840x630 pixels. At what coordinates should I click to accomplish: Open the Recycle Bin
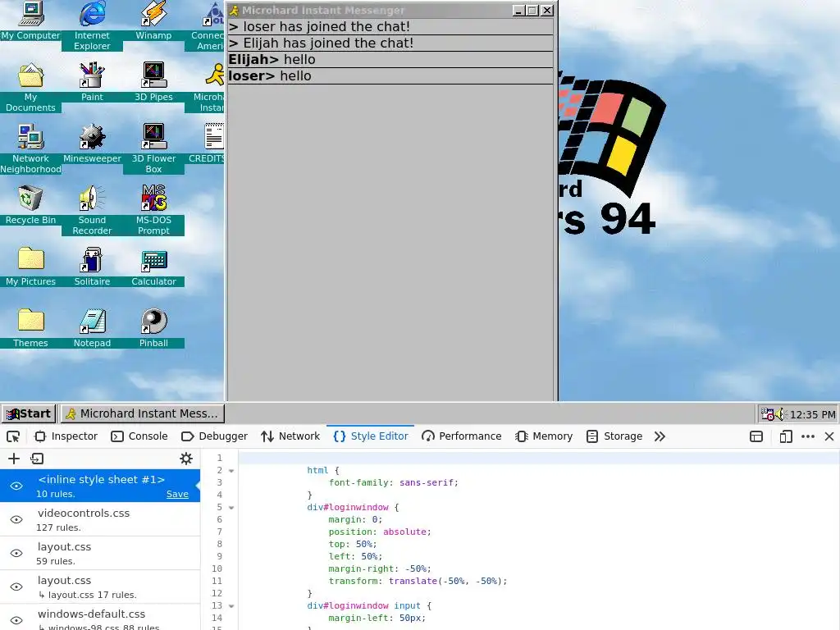pos(30,204)
